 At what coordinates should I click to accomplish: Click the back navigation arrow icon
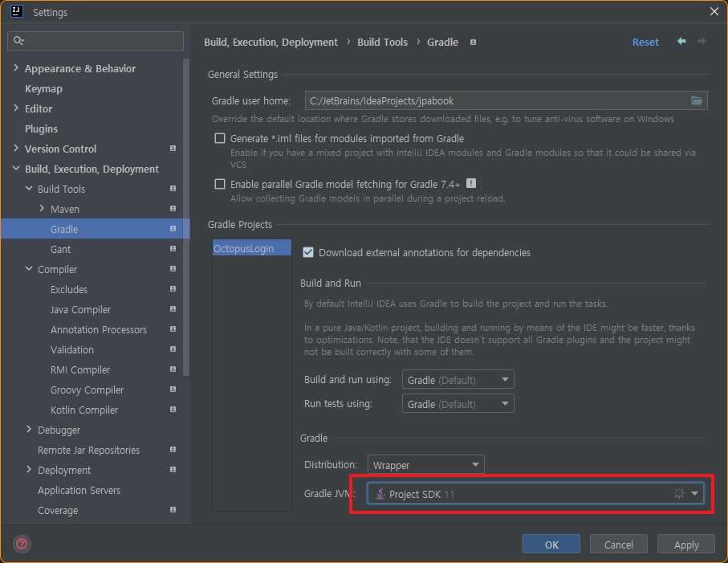tap(681, 41)
